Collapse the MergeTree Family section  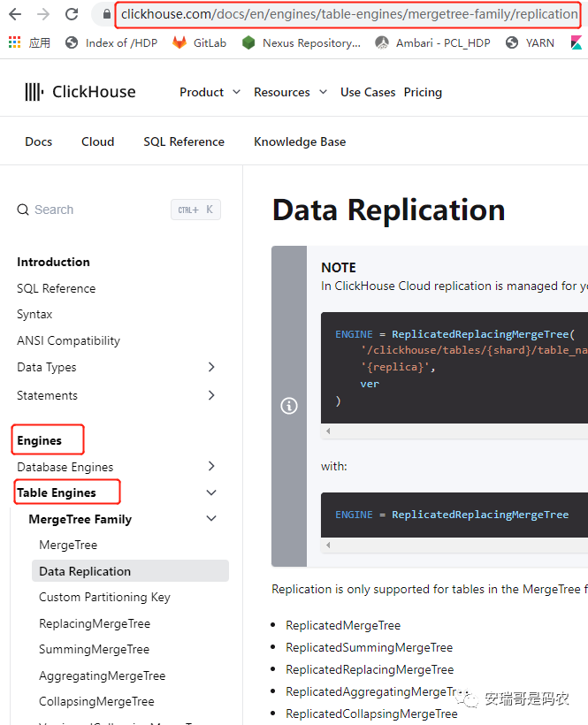(211, 519)
